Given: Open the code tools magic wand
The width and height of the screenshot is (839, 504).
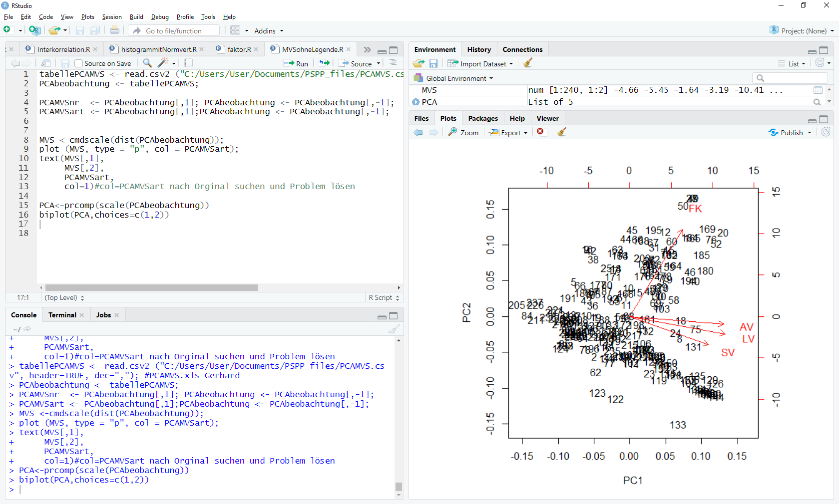Looking at the screenshot, I should pyautogui.click(x=163, y=63).
